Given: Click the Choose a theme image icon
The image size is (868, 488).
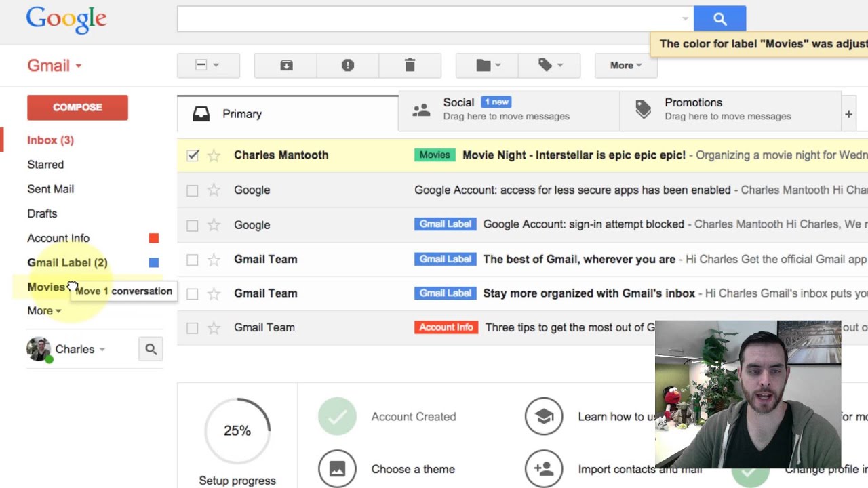Looking at the screenshot, I should click(337, 468).
